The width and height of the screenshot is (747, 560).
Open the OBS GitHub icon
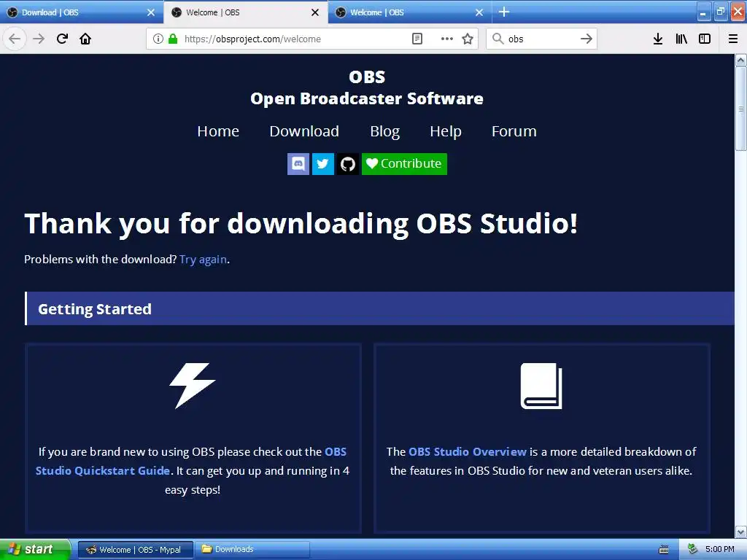click(348, 164)
